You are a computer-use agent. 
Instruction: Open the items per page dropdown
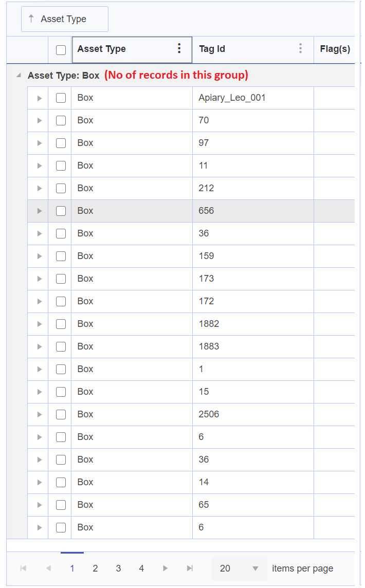point(255,568)
